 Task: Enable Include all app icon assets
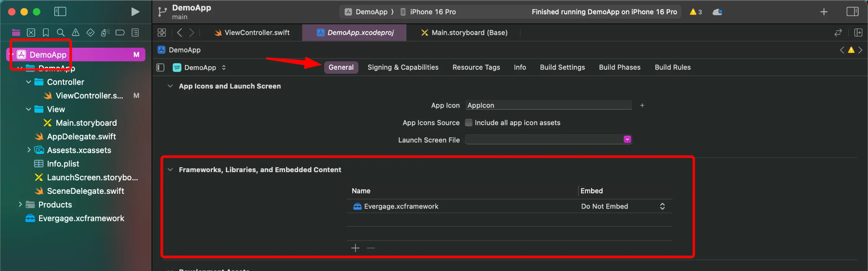469,123
